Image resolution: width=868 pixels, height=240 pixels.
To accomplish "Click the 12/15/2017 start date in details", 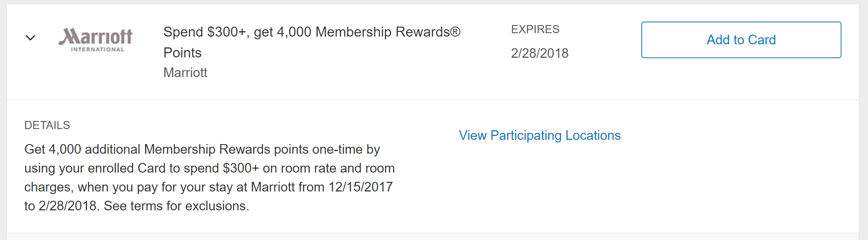I will point(360,187).
